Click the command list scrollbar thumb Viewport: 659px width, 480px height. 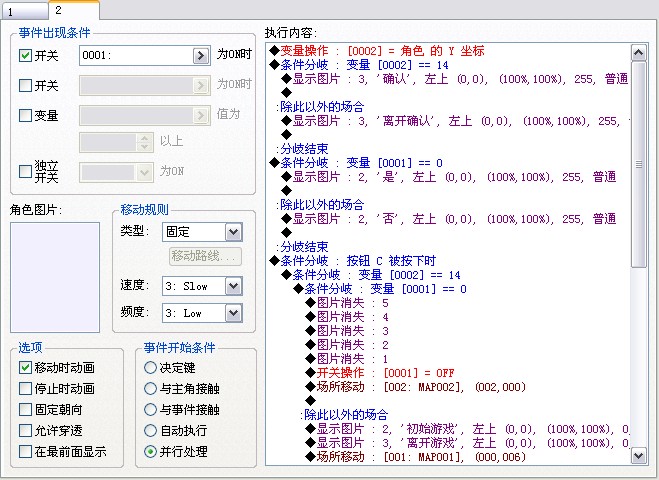point(638,164)
